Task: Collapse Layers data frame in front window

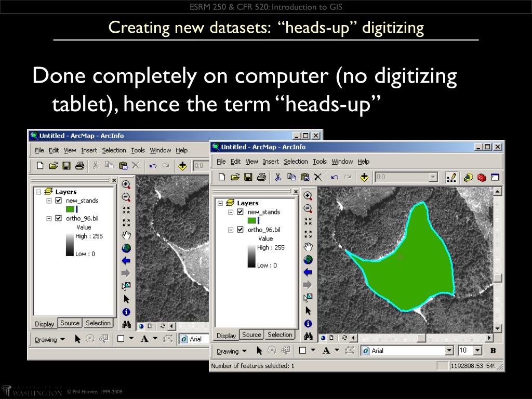Action: point(220,203)
